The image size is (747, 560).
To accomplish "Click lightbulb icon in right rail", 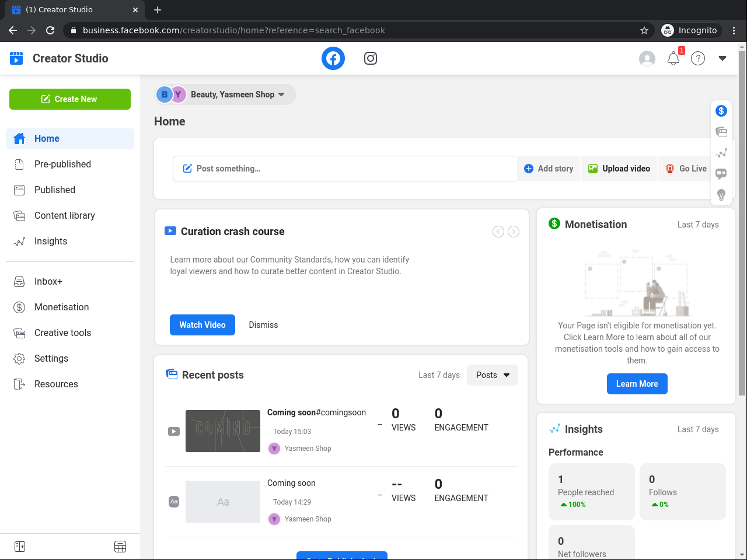I will pos(721,195).
